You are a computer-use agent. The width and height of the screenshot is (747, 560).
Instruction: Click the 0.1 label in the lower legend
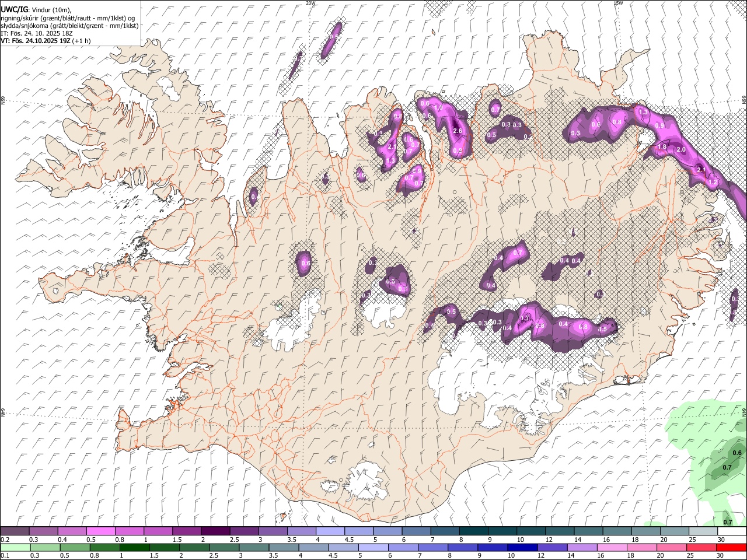(x=6, y=556)
